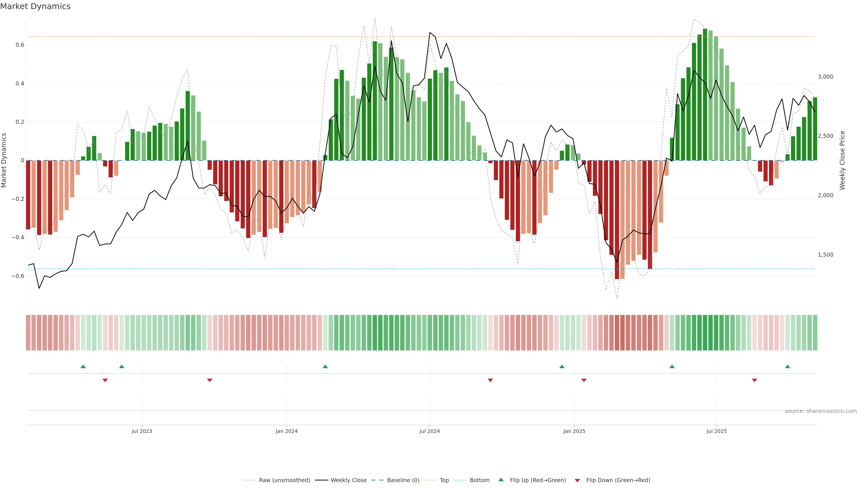
Task: Click the flip-down marker just after Jan 2025
Action: (584, 380)
